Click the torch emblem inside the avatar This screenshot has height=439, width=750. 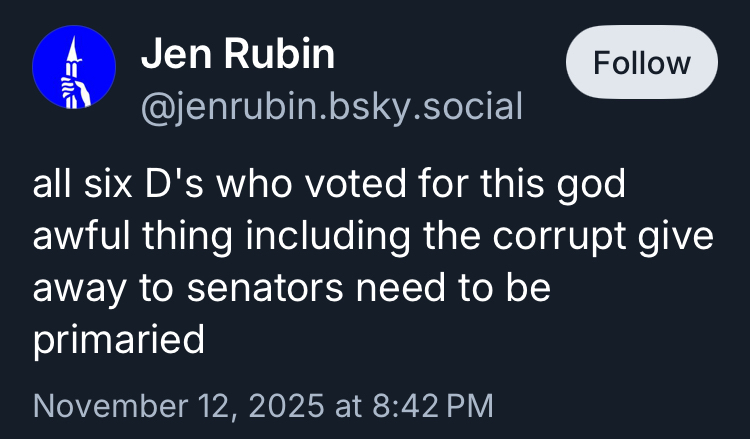[x=72, y=68]
